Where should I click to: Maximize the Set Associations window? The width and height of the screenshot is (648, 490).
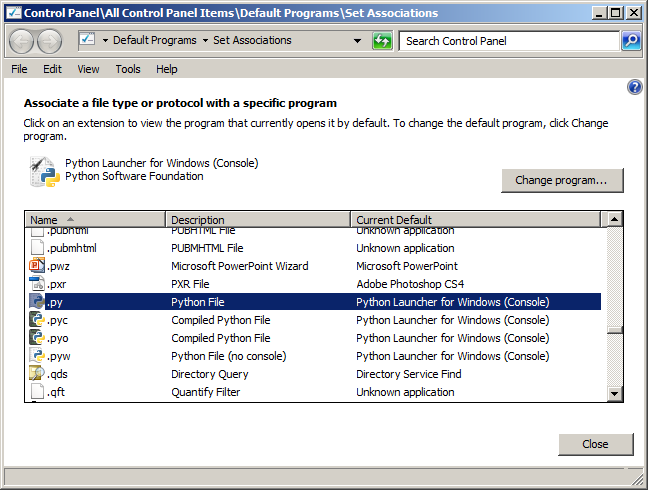click(616, 13)
